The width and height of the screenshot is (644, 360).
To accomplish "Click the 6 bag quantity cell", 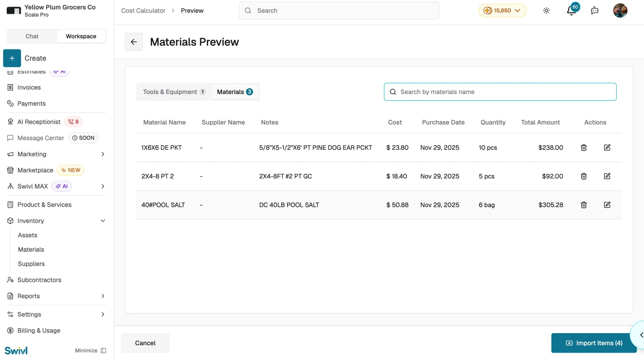I will click(487, 205).
